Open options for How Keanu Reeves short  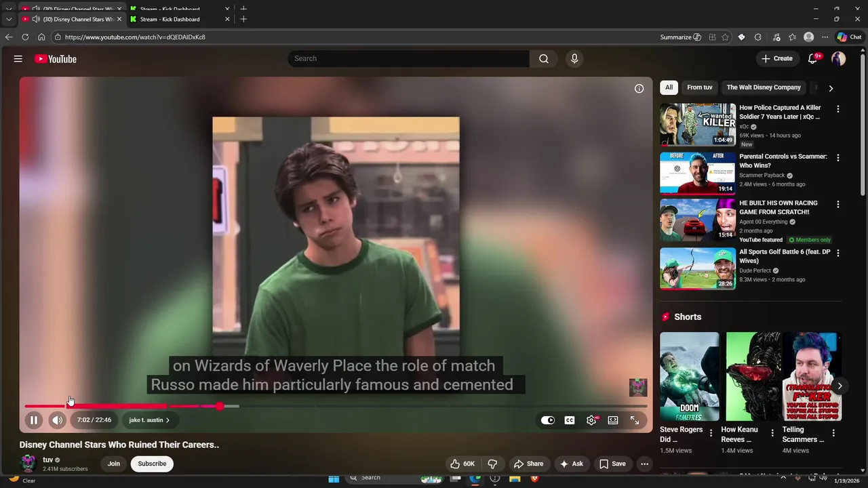[772, 432]
